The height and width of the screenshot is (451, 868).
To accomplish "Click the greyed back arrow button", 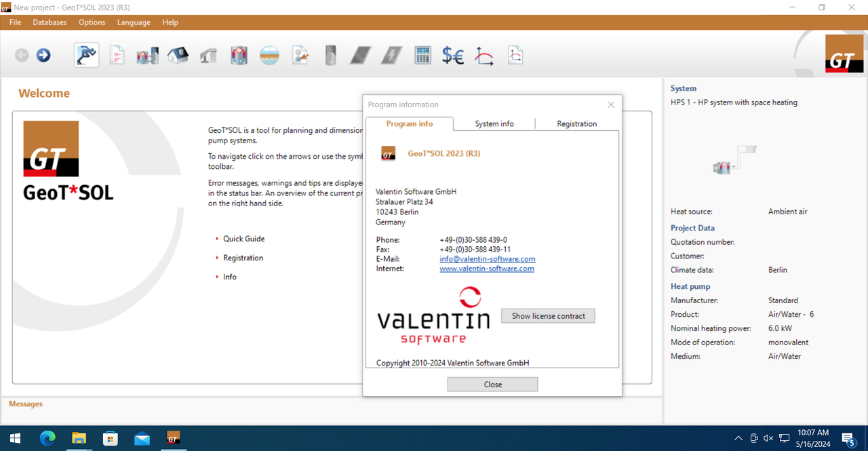I will 22,56.
